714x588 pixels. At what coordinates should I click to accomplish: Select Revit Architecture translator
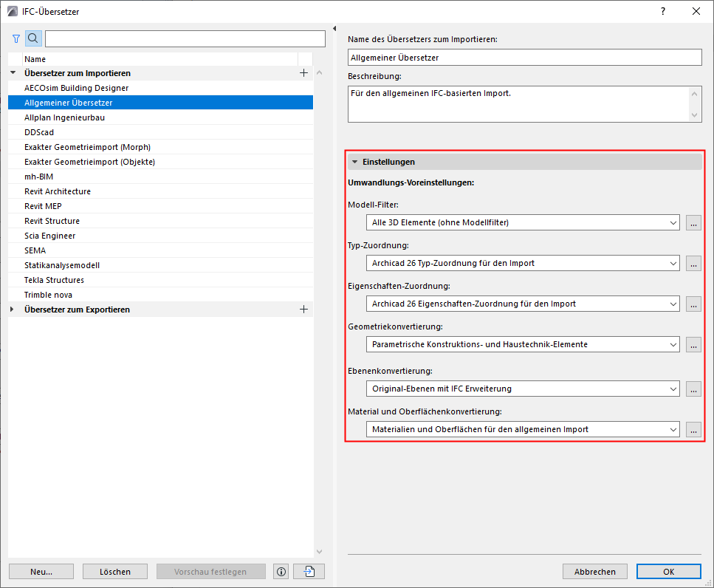click(160, 191)
